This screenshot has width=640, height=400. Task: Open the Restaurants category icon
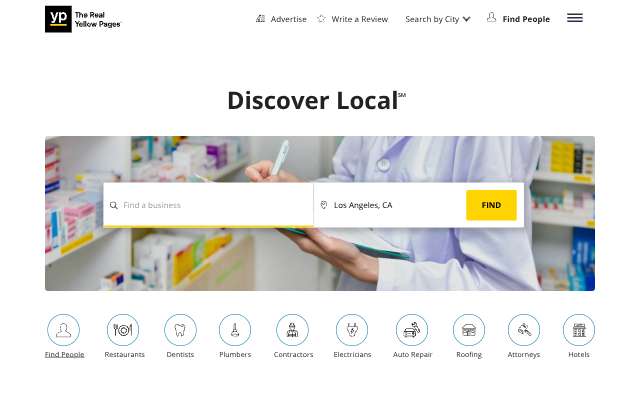(x=123, y=330)
